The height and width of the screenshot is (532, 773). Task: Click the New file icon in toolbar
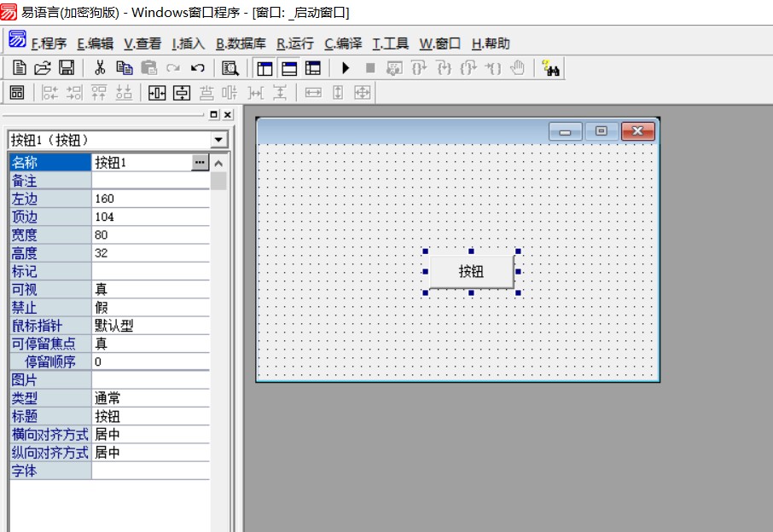(x=20, y=68)
